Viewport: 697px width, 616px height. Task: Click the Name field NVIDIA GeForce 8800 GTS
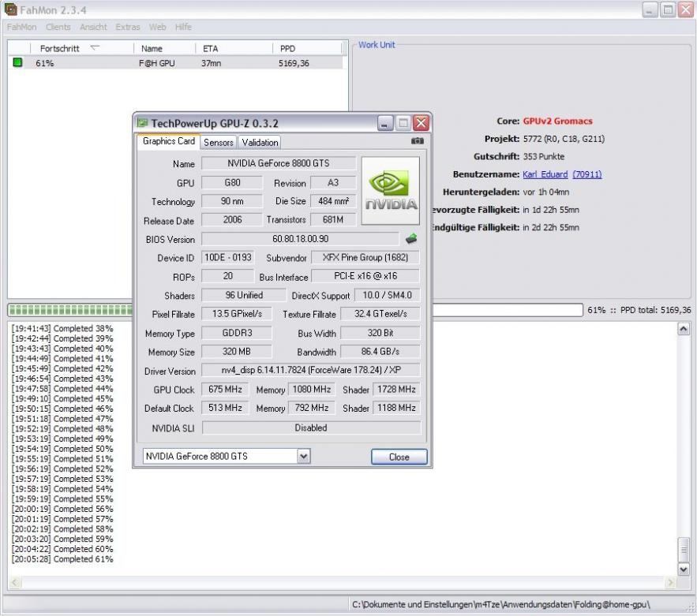coord(279,163)
